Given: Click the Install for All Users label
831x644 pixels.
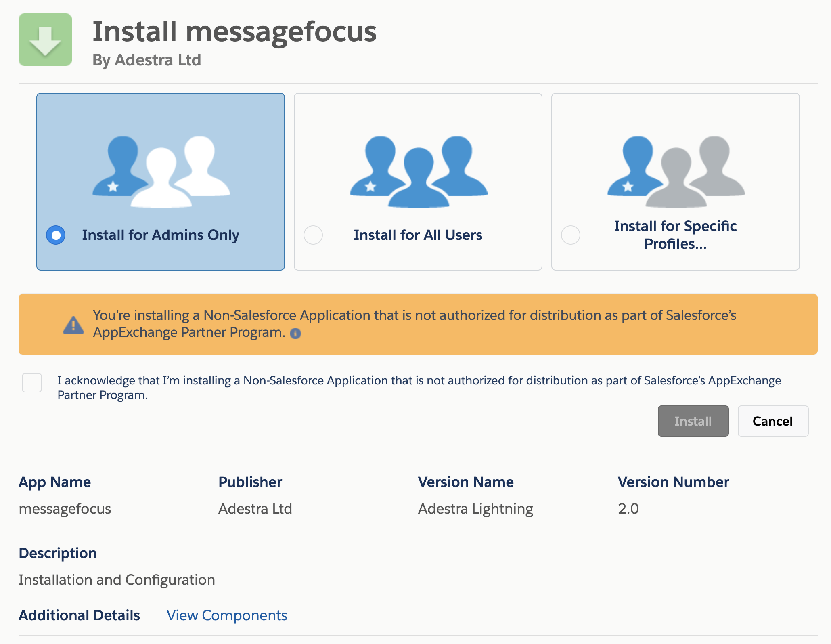Looking at the screenshot, I should coord(418,235).
